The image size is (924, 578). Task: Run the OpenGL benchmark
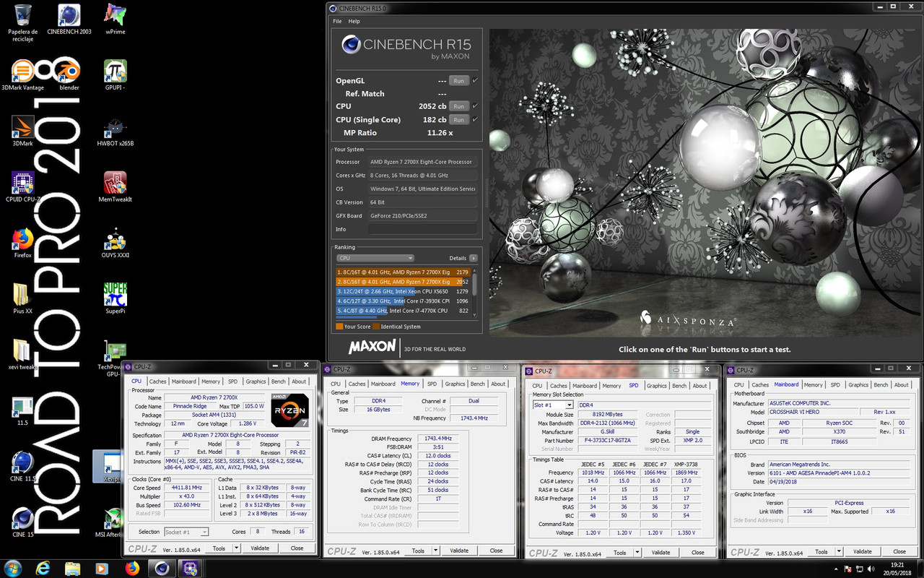(x=458, y=81)
